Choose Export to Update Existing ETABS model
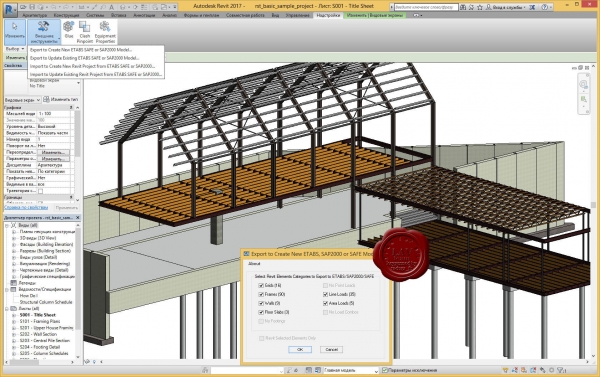Viewport: 600px width, 377px height. (85, 58)
